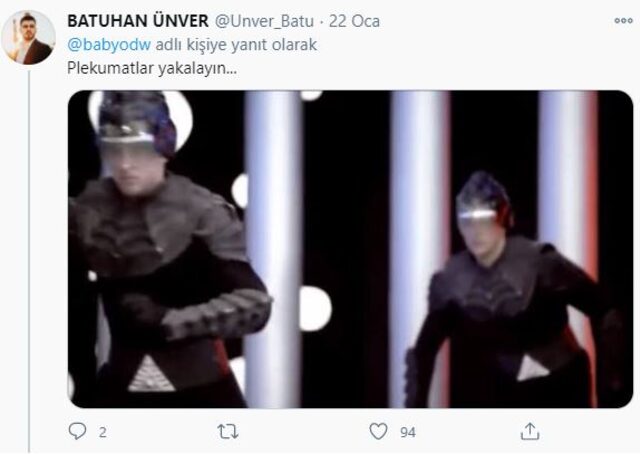Viewport: 640px width, 454px height.
Task: Open the 22 Oca timestamp link
Action: pos(354,21)
